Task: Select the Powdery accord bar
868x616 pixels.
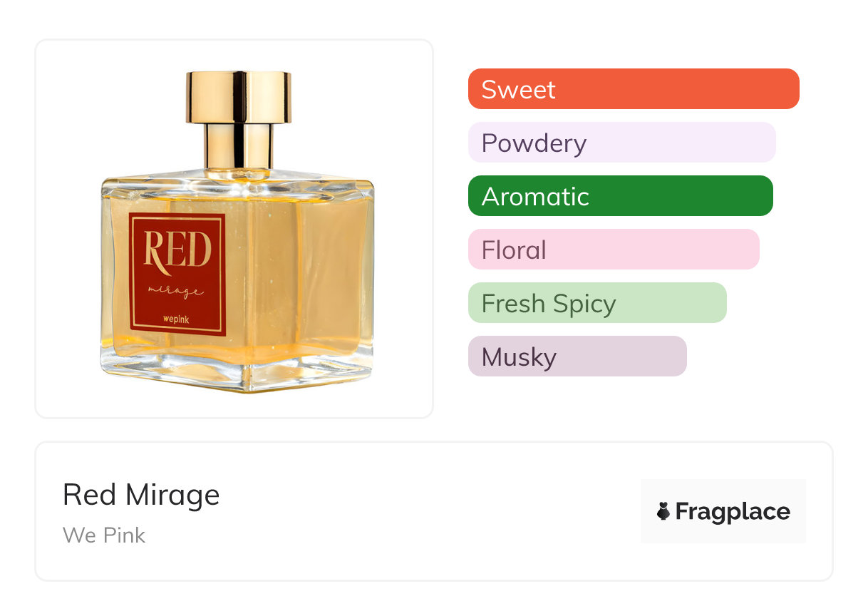Action: [x=622, y=143]
